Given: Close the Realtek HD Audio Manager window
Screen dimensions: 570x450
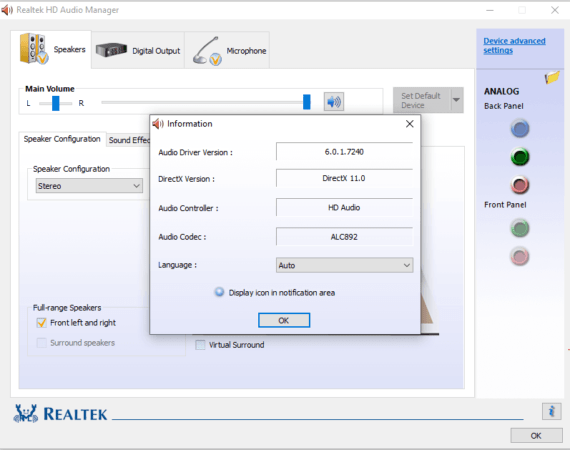Looking at the screenshot, I should tap(555, 10).
